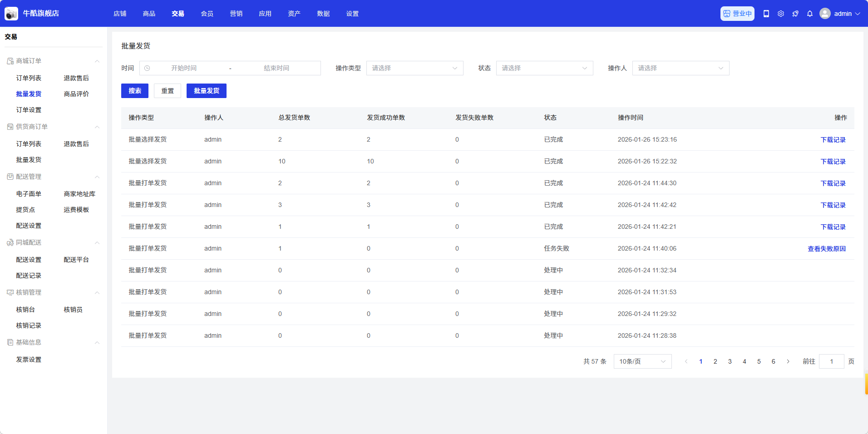Screen dimensions: 868x434
Task: Open the 操作类型 dropdown
Action: coord(414,68)
